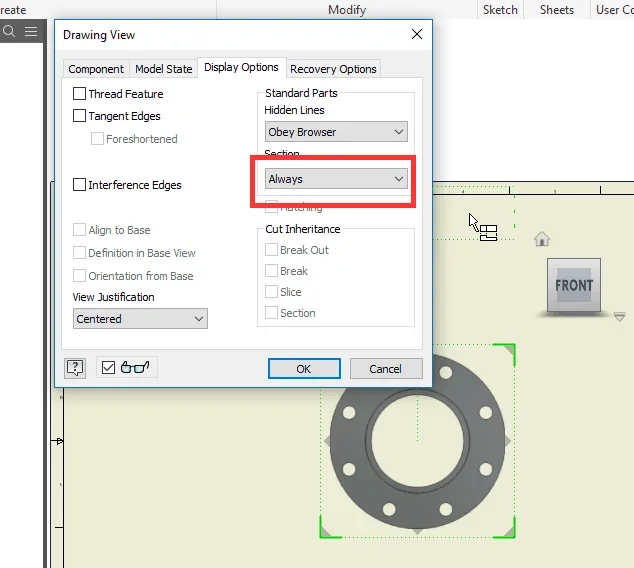Click the help question mark button

[x=75, y=368]
